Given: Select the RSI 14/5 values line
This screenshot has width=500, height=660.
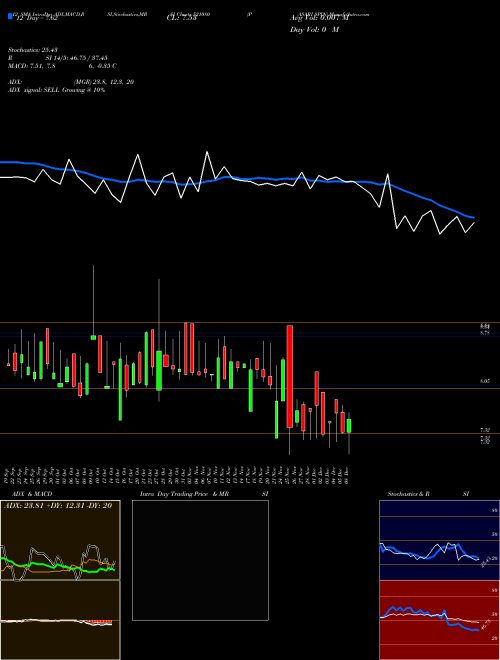Looking at the screenshot, I should [58, 58].
